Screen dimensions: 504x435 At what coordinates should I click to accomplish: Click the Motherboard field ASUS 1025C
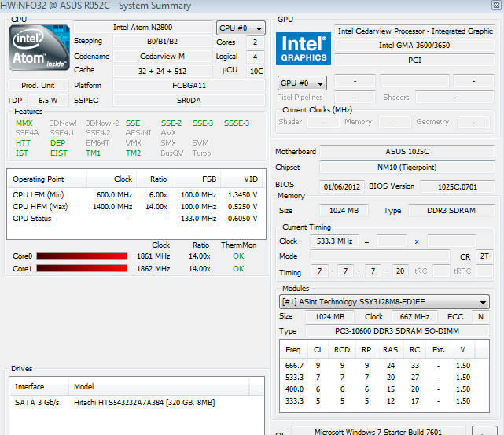pyautogui.click(x=407, y=152)
